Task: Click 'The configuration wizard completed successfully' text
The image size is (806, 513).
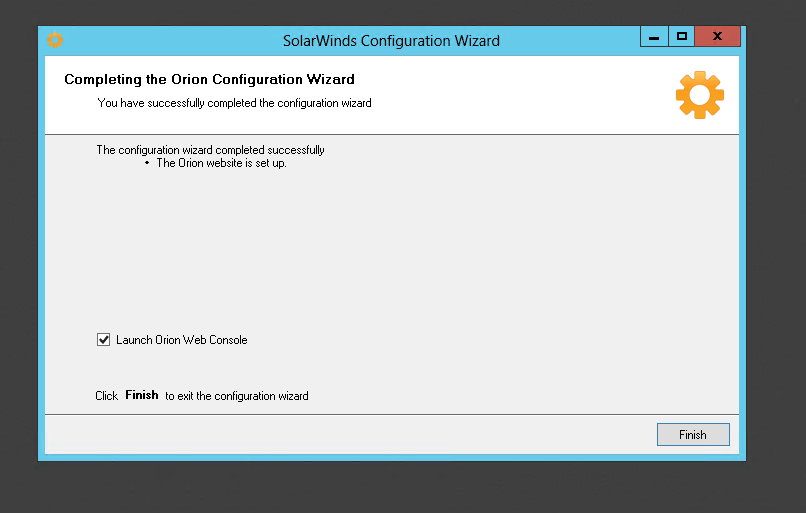Action: pos(210,150)
